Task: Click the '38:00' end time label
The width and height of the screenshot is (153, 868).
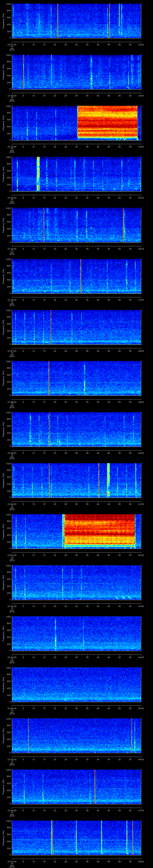Action: click(x=141, y=351)
